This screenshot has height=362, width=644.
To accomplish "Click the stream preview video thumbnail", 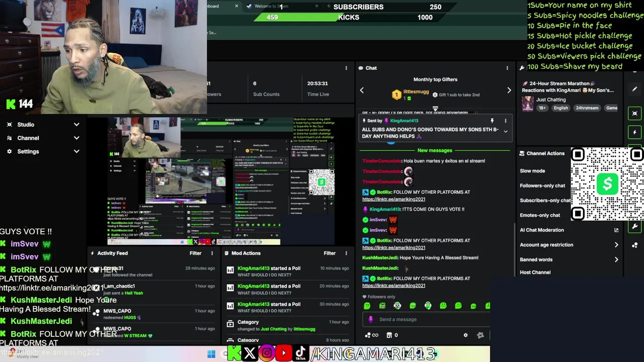I will click(x=221, y=182).
